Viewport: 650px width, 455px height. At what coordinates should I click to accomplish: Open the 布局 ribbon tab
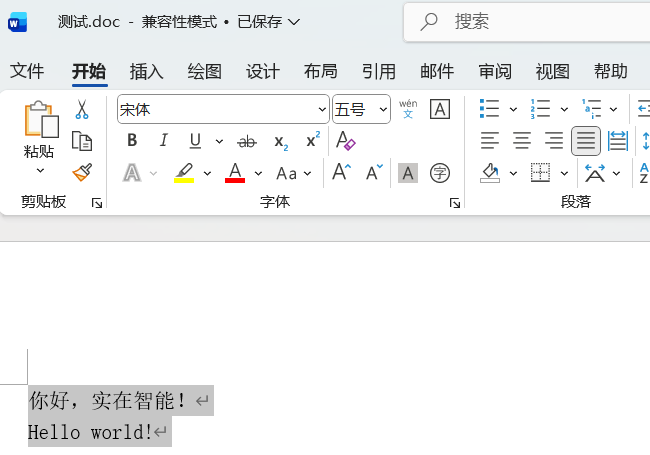pos(320,71)
